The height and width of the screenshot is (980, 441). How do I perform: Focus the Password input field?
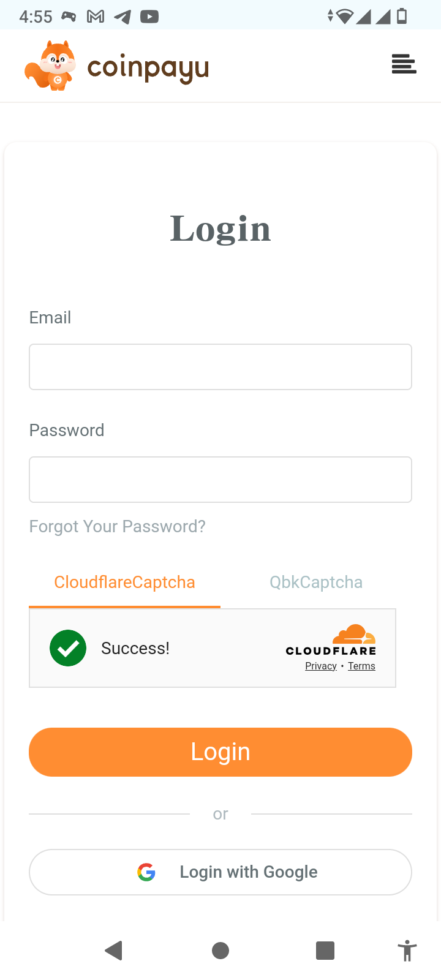point(221,480)
